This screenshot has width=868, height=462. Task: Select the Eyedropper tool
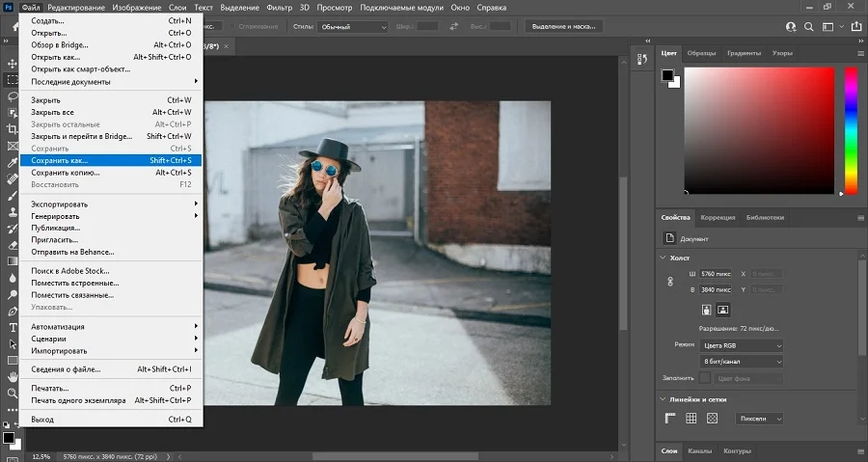(x=13, y=162)
